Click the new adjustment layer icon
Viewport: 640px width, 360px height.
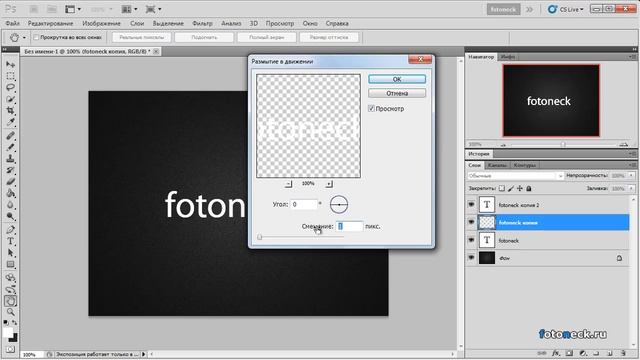tap(583, 353)
